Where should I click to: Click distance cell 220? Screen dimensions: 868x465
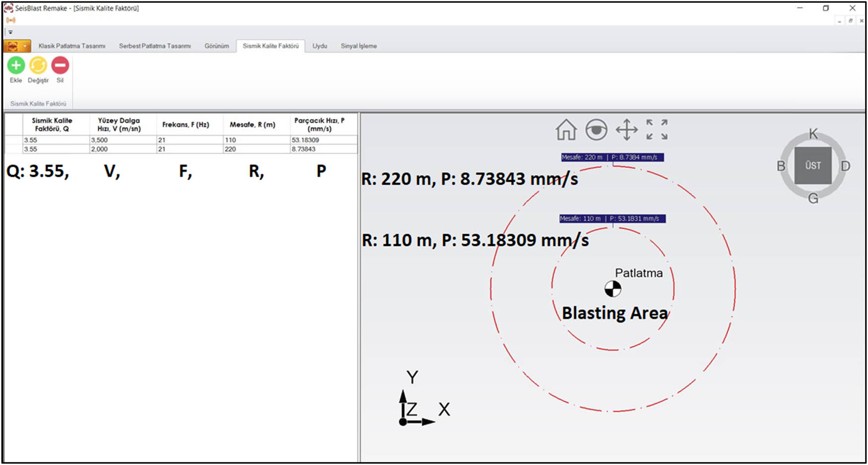[x=257, y=149]
